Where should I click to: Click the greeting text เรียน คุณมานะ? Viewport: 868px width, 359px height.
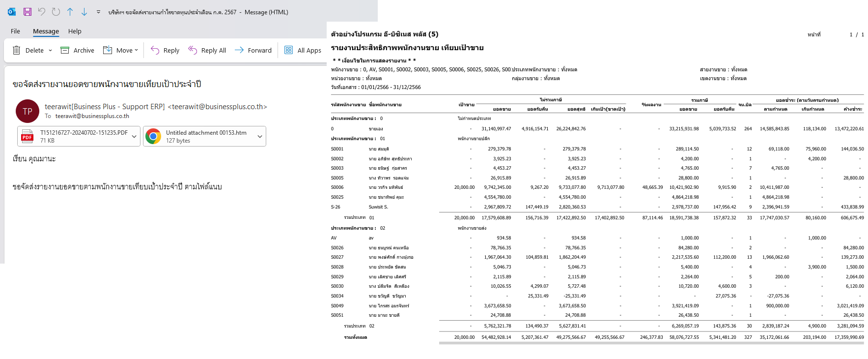34,159
